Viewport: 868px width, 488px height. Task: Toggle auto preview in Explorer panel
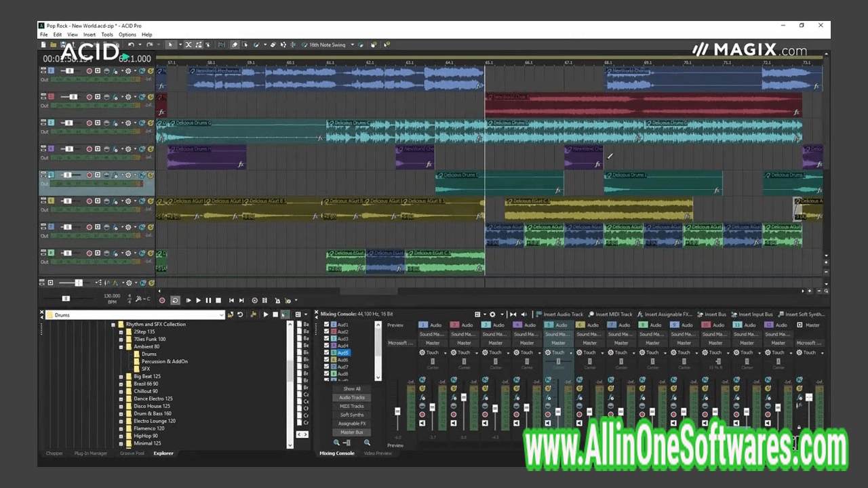click(285, 314)
